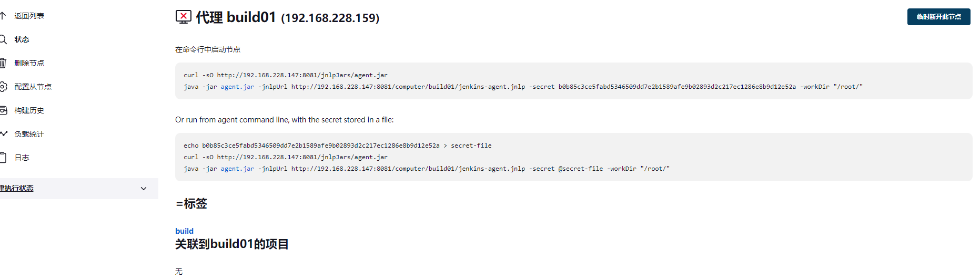The image size is (980, 280).
Task: Click the status magnifier icon
Action: click(3, 39)
